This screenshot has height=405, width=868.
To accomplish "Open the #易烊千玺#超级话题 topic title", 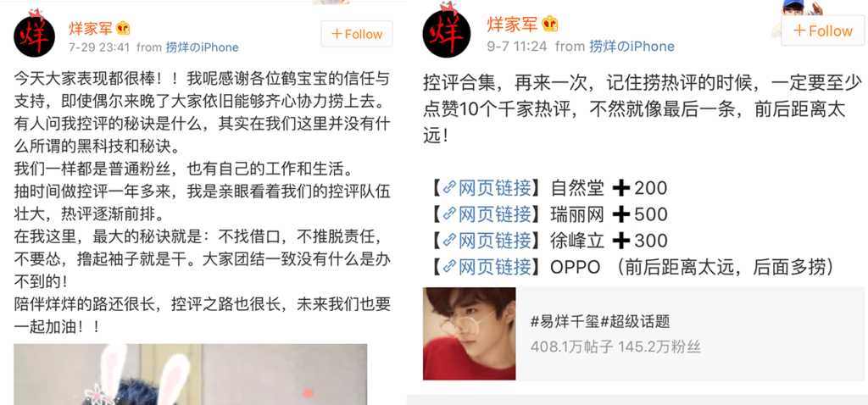I will pyautogui.click(x=600, y=321).
